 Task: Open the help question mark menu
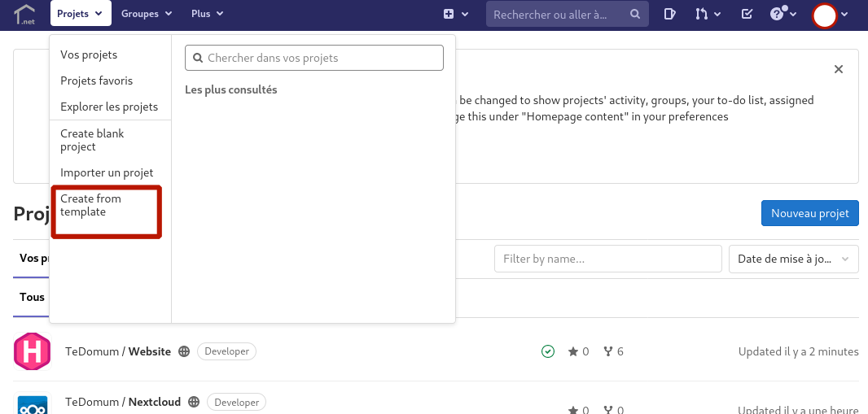pos(783,14)
